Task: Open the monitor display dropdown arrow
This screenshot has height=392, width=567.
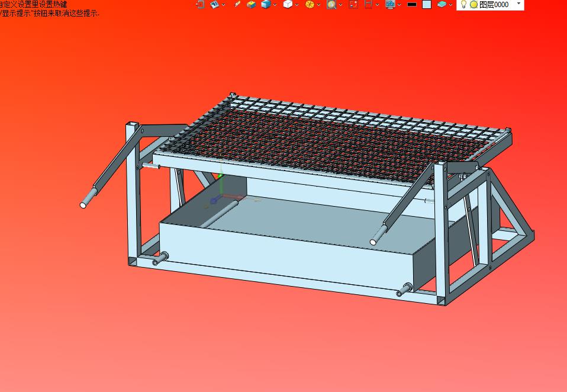Action: coord(400,5)
